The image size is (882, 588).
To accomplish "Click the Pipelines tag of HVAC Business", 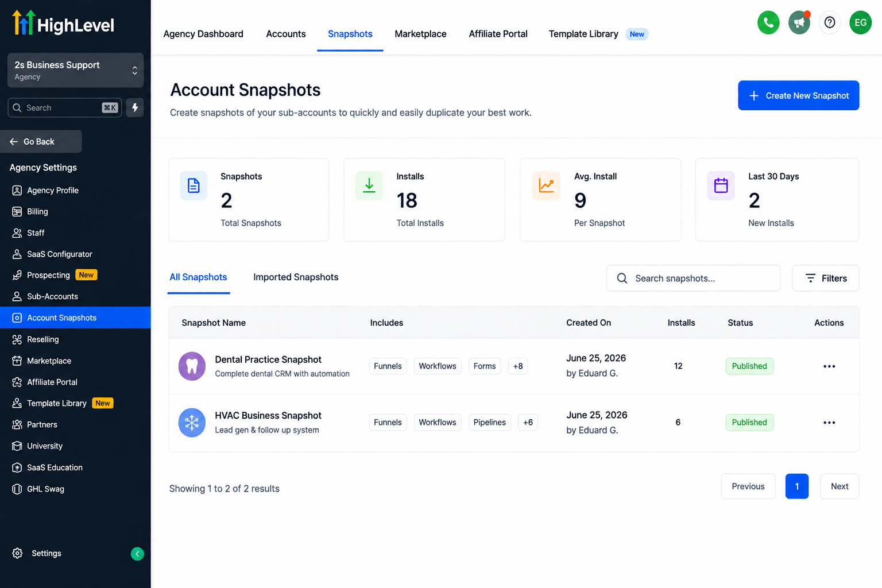I will point(489,422).
